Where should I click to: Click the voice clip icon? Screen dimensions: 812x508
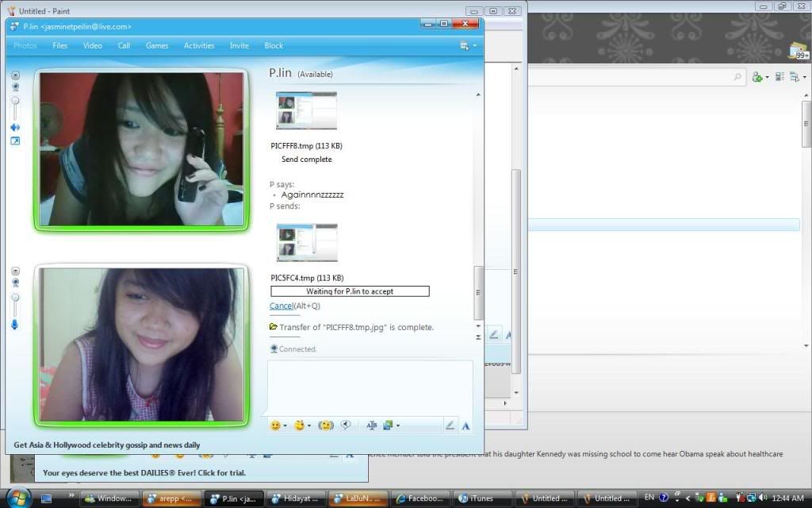(x=346, y=425)
